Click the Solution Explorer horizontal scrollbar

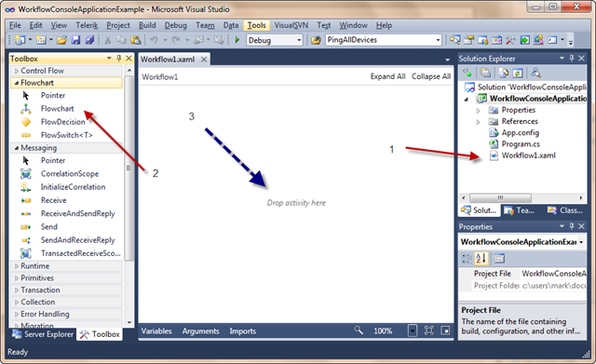522,198
